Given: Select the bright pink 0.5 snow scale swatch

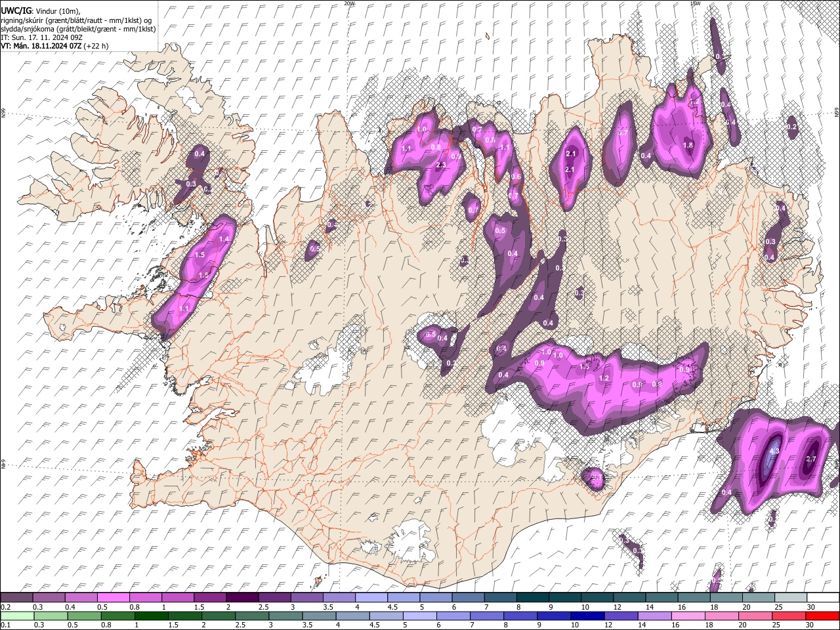Looking at the screenshot, I should tap(113, 598).
